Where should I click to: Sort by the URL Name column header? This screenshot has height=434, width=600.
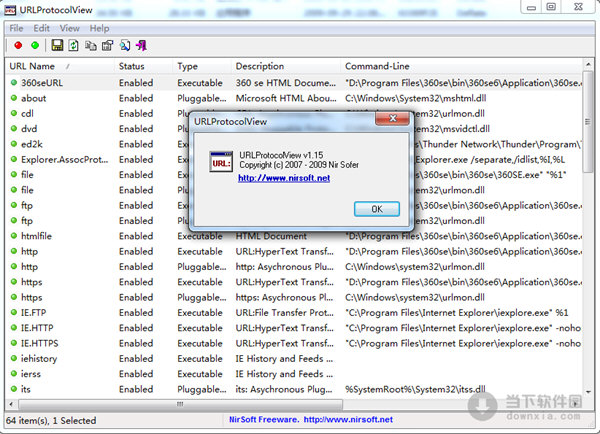click(60, 66)
